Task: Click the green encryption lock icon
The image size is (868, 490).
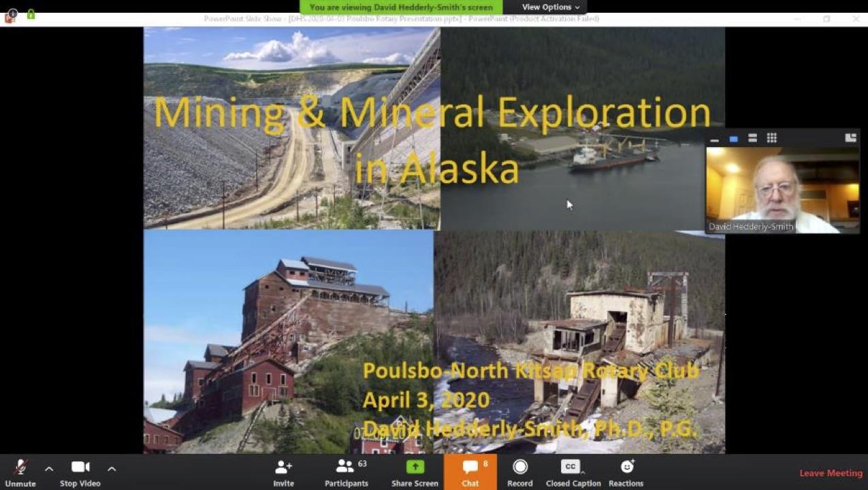Action: click(31, 14)
